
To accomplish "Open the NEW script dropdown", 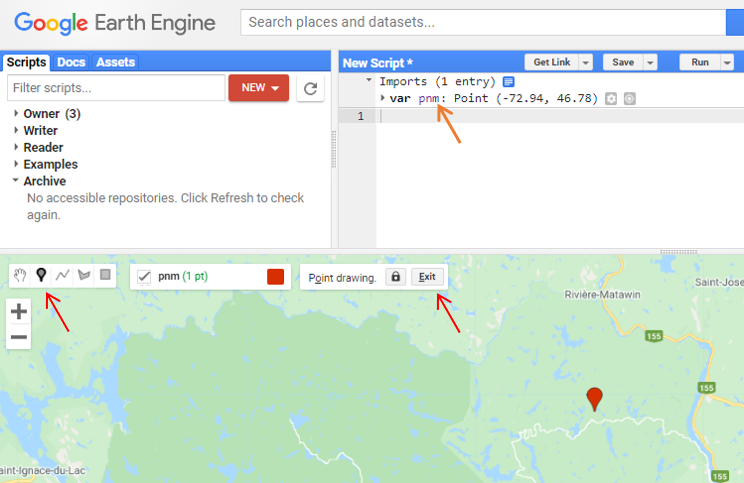I will 259,88.
